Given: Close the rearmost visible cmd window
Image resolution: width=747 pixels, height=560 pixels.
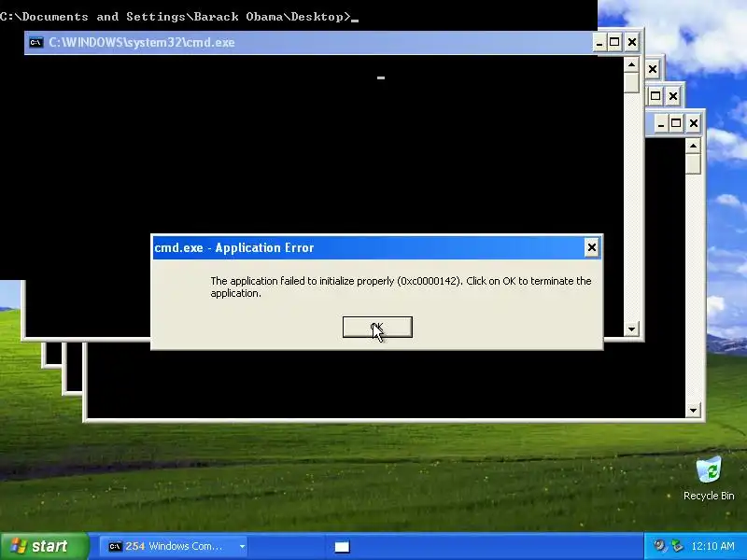Looking at the screenshot, I should pos(693,123).
